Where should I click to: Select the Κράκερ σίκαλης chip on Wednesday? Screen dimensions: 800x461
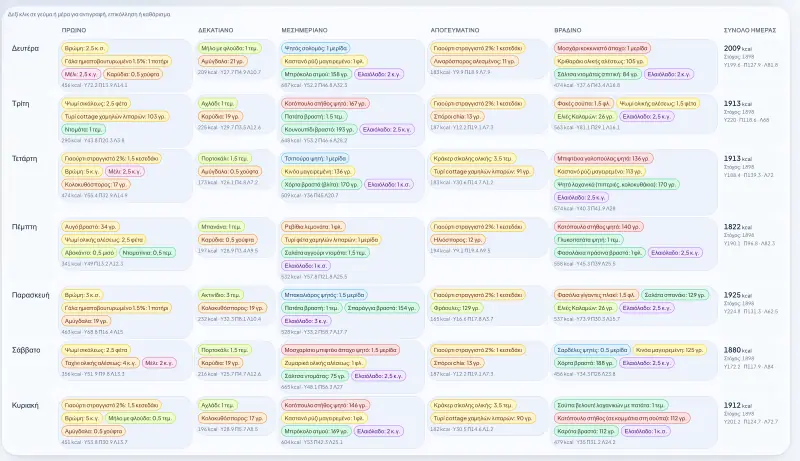point(472,159)
